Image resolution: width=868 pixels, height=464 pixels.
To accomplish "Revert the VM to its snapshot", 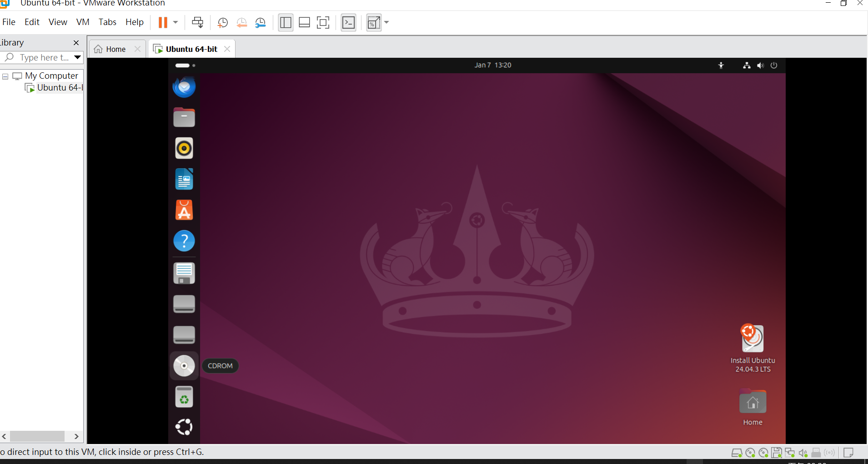I will click(x=241, y=22).
